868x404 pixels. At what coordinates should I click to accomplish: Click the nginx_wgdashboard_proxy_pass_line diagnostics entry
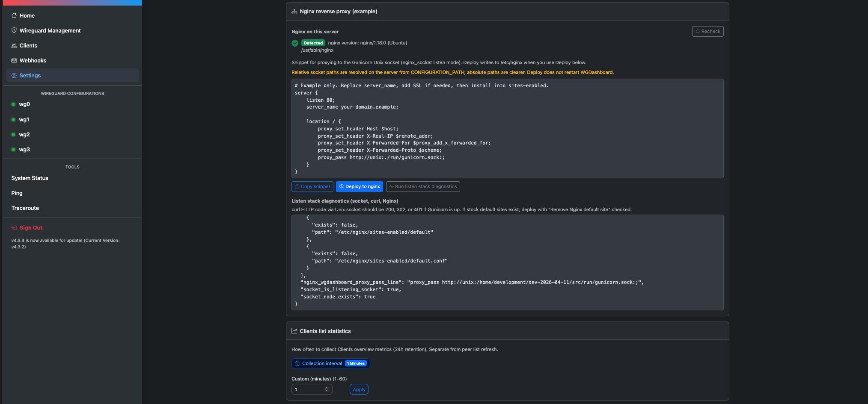[x=472, y=282]
